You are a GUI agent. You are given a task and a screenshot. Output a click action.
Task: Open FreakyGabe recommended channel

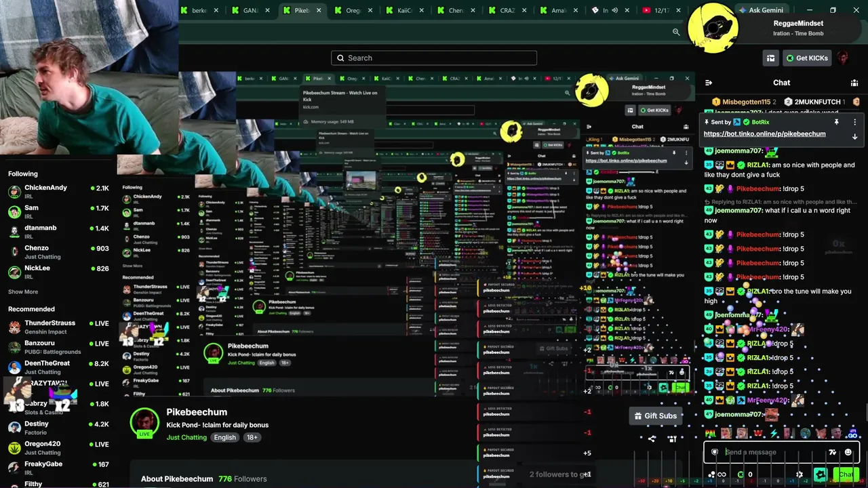click(58, 468)
